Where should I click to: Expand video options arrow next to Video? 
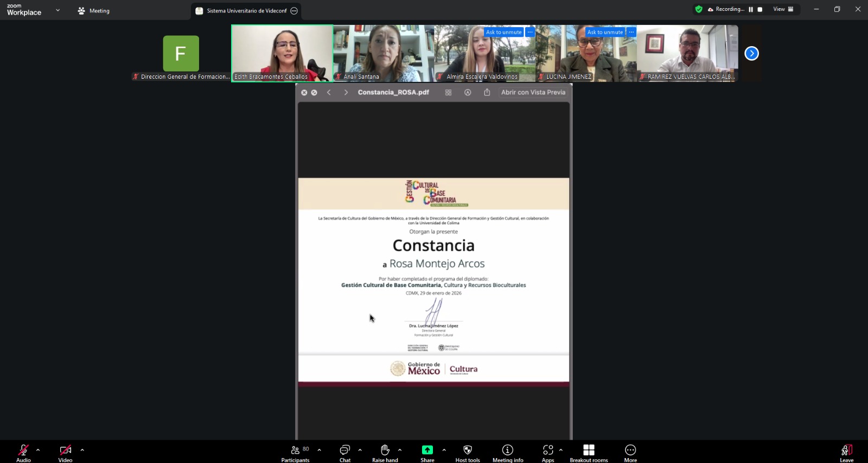(x=82, y=450)
